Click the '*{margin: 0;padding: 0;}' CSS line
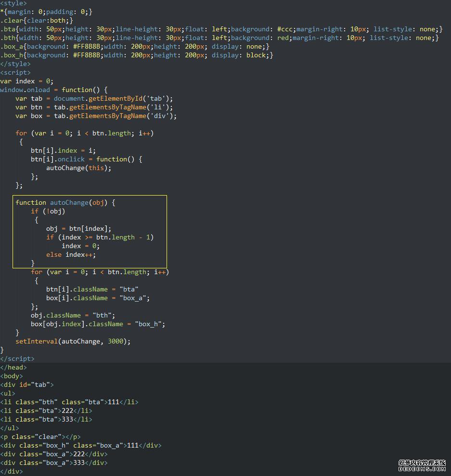451x476 pixels. coord(46,12)
